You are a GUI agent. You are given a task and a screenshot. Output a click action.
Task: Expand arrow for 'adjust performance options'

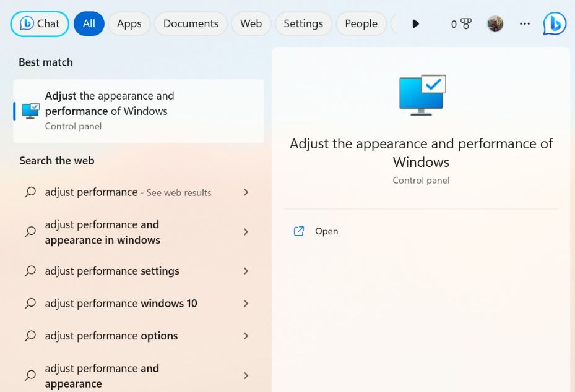pyautogui.click(x=246, y=336)
